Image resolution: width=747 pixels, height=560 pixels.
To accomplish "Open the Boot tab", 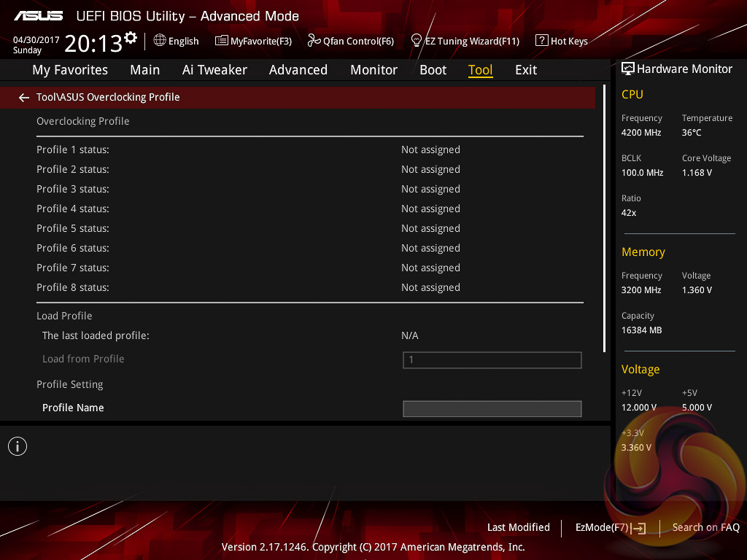I will point(433,70).
